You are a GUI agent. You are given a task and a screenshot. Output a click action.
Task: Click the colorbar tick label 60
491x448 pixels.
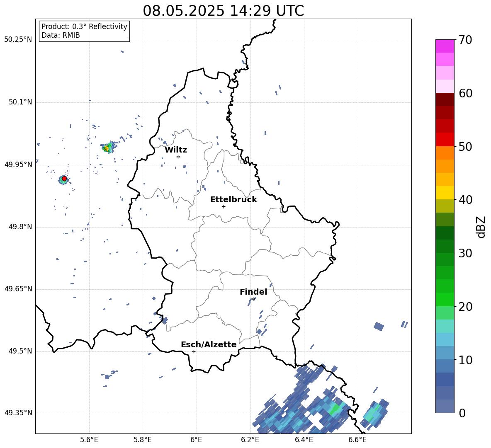[465, 93]
